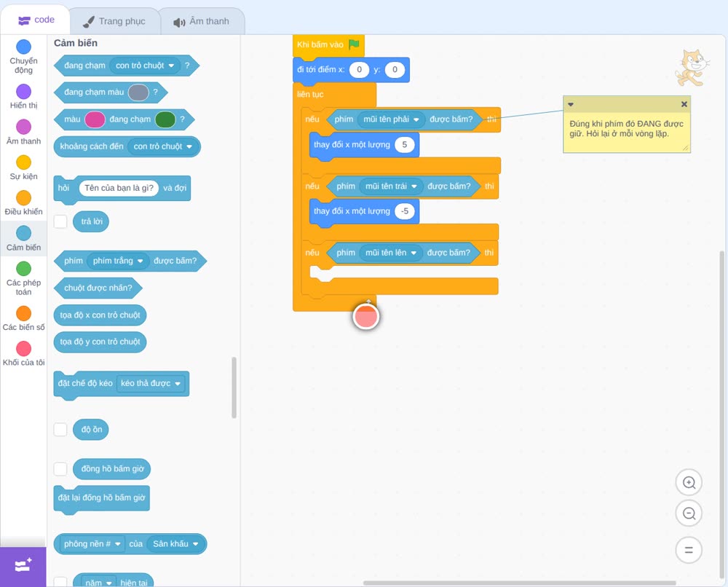Open the Chuyển động block category
The image size is (728, 587).
(x=23, y=57)
